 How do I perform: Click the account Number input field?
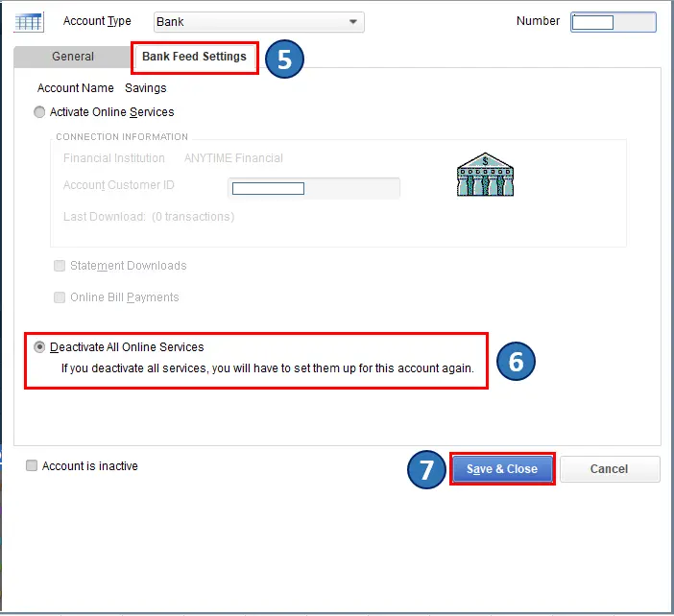point(613,22)
